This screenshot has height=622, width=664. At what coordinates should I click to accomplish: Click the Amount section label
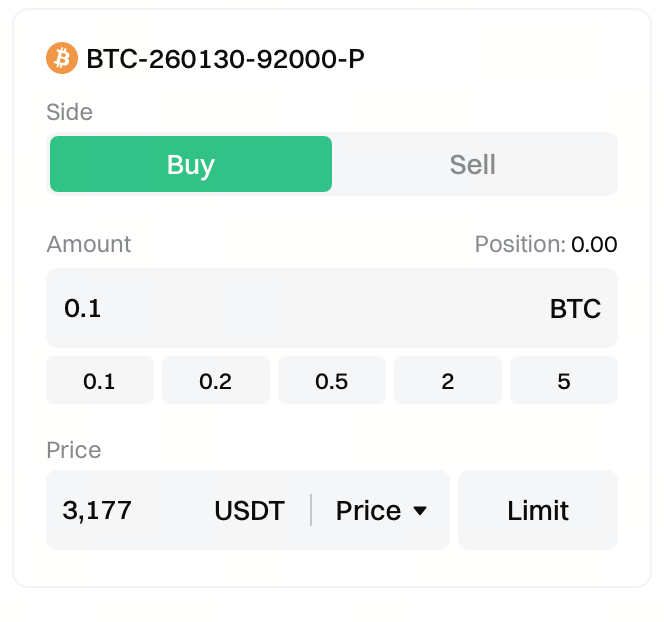89,244
